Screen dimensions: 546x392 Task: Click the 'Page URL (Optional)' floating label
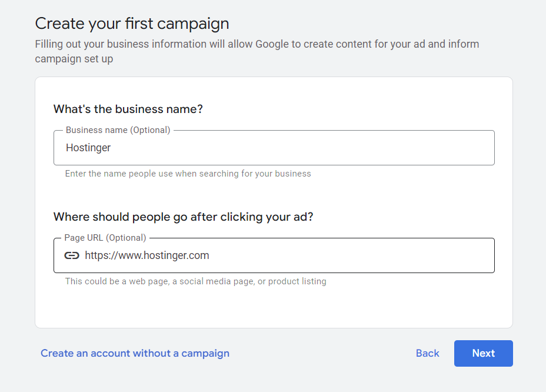[105, 238]
